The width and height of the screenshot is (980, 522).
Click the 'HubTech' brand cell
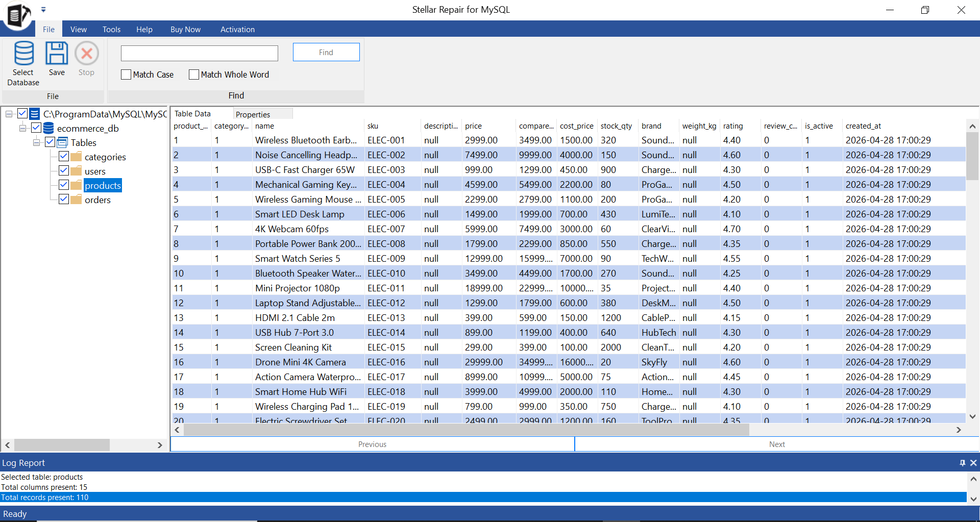(658, 333)
